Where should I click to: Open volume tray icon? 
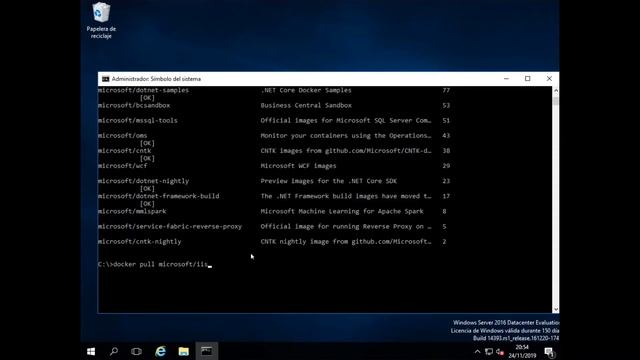coord(500,352)
